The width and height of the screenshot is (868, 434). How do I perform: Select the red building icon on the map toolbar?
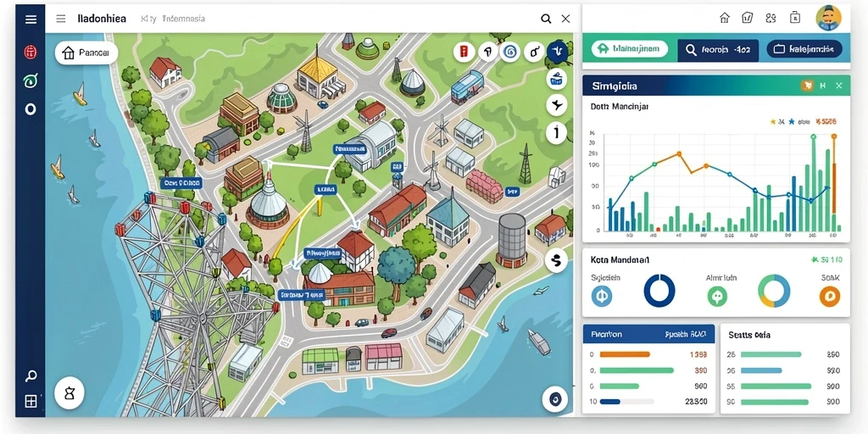click(464, 53)
